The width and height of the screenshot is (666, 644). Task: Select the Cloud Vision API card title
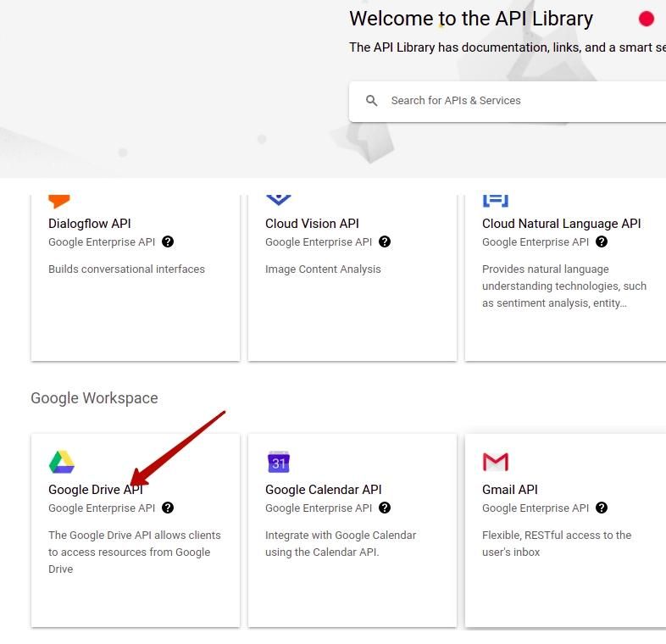point(312,224)
